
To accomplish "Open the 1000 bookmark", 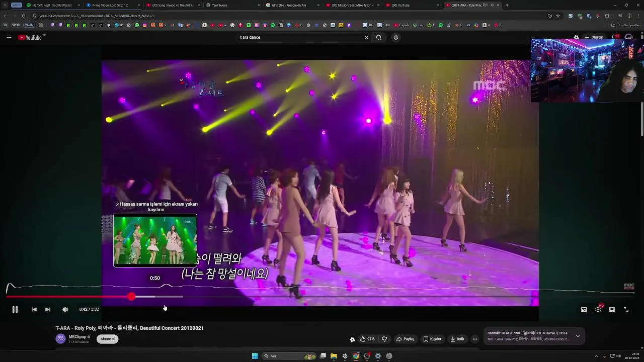I will tap(383, 25).
